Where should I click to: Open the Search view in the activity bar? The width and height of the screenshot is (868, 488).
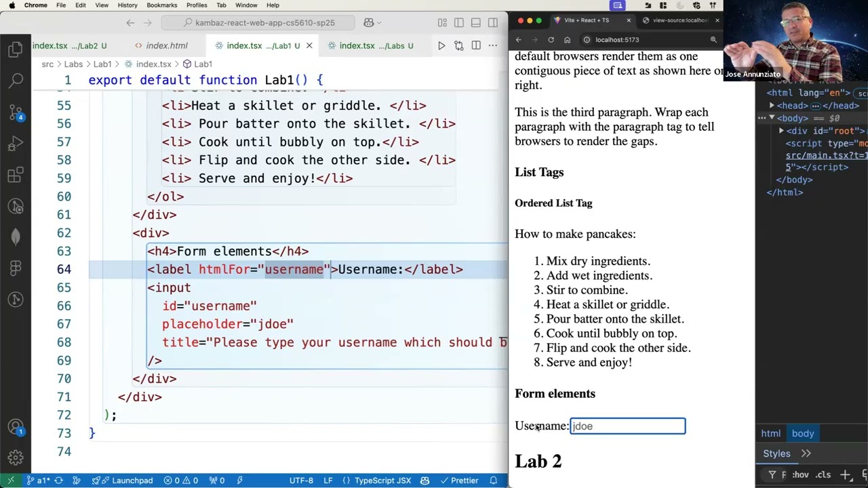tap(16, 81)
